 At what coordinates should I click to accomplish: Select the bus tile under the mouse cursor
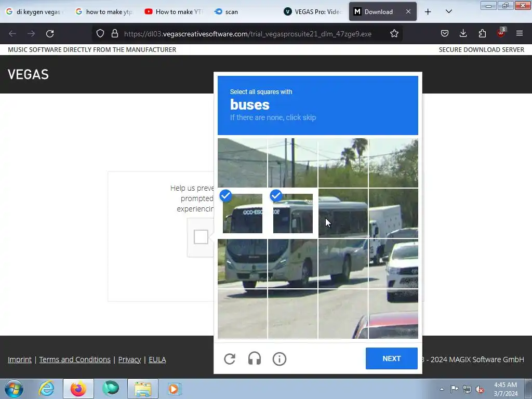tap(343, 213)
